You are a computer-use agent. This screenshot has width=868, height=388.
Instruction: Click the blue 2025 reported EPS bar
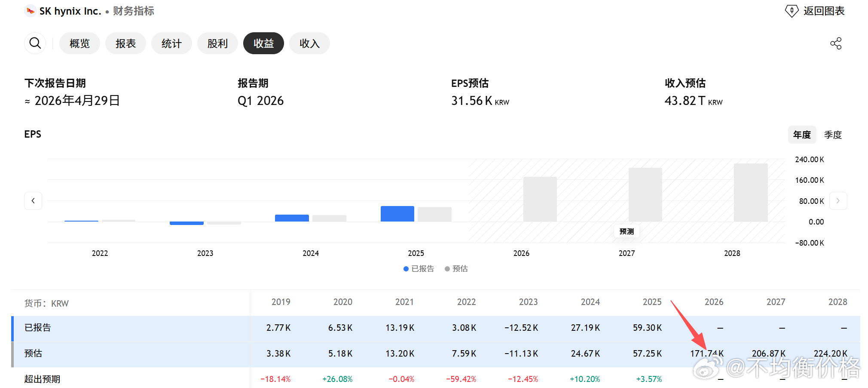pyautogui.click(x=397, y=214)
